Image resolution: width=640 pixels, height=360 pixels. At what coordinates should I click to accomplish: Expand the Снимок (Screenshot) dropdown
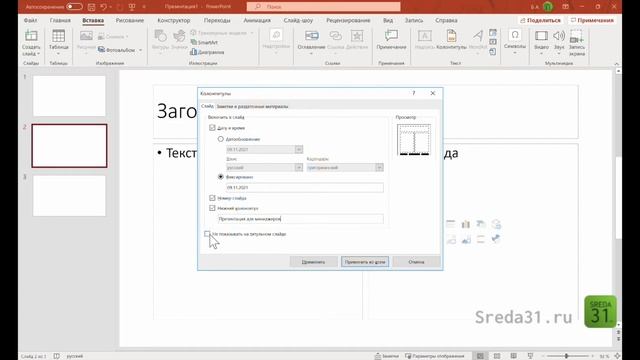point(127,37)
